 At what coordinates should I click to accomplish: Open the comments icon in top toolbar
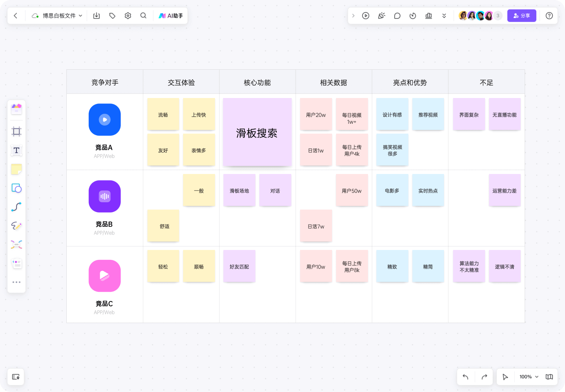coord(397,16)
